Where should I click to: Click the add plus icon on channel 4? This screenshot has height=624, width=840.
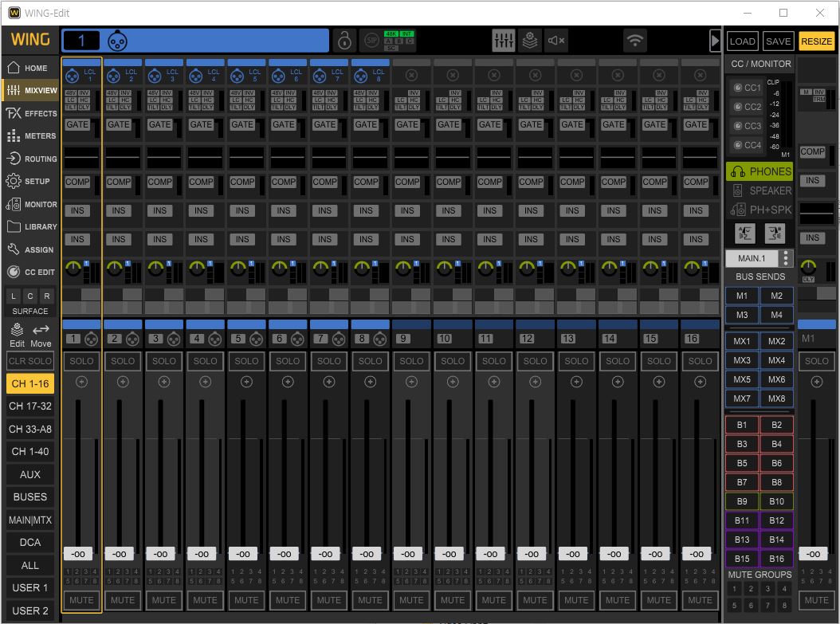coord(205,382)
